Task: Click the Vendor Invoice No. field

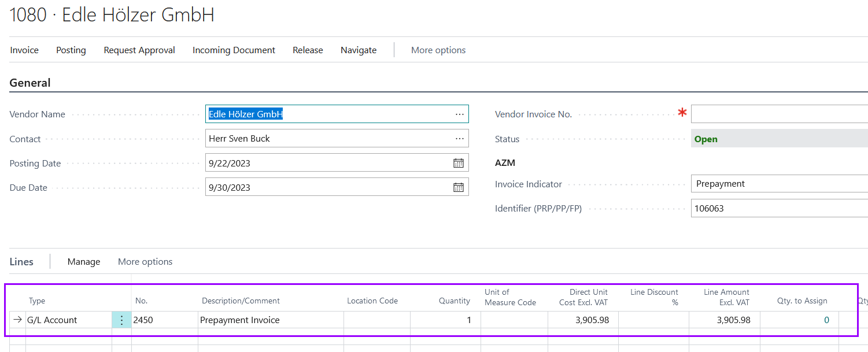Action: (778, 114)
